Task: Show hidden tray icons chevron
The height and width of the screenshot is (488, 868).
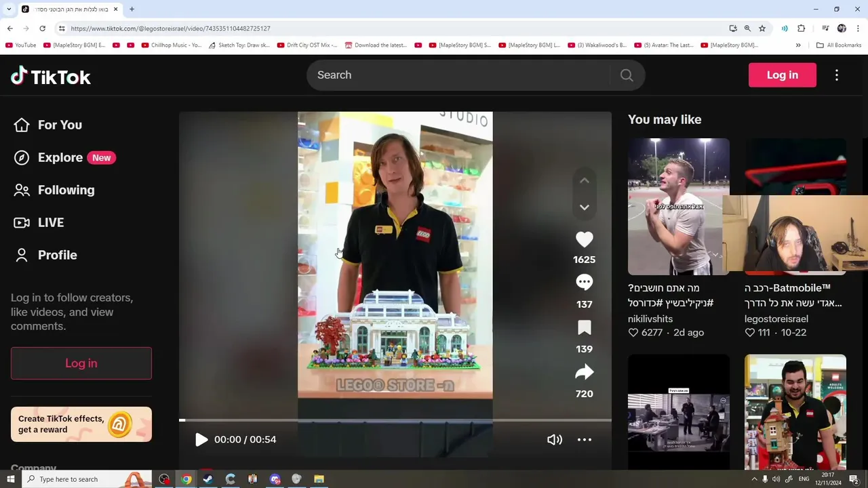Action: tap(754, 479)
